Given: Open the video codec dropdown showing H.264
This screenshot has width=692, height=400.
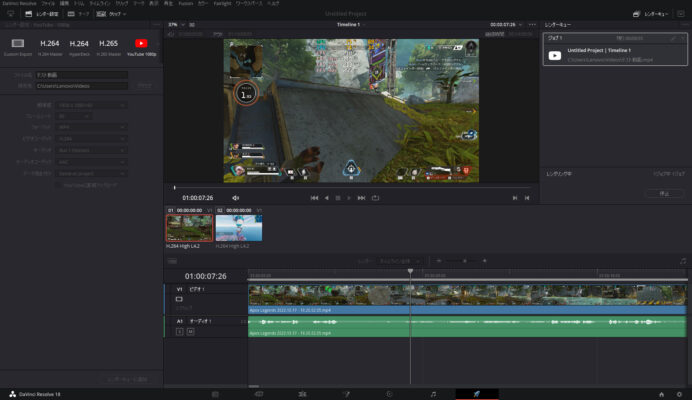Looking at the screenshot, I should (91, 139).
